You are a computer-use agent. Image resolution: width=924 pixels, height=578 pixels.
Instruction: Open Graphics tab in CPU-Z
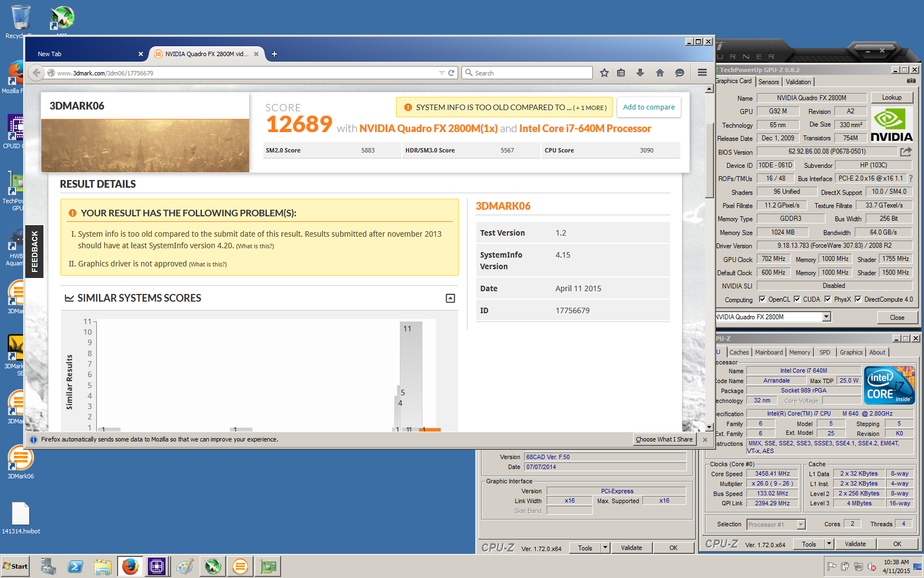(x=851, y=352)
